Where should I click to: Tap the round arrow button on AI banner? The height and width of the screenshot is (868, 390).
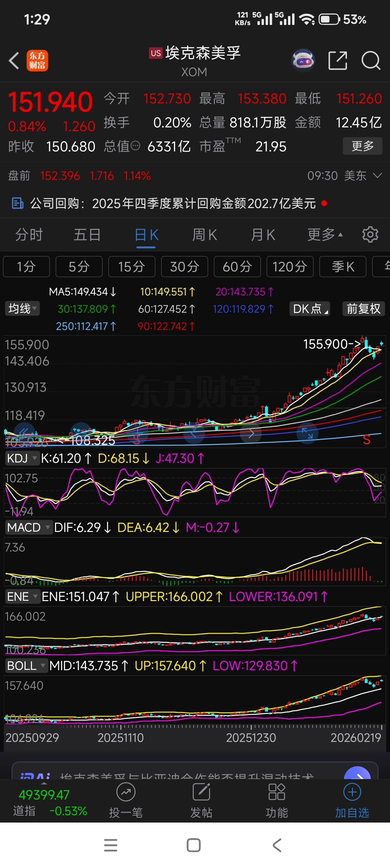357,773
